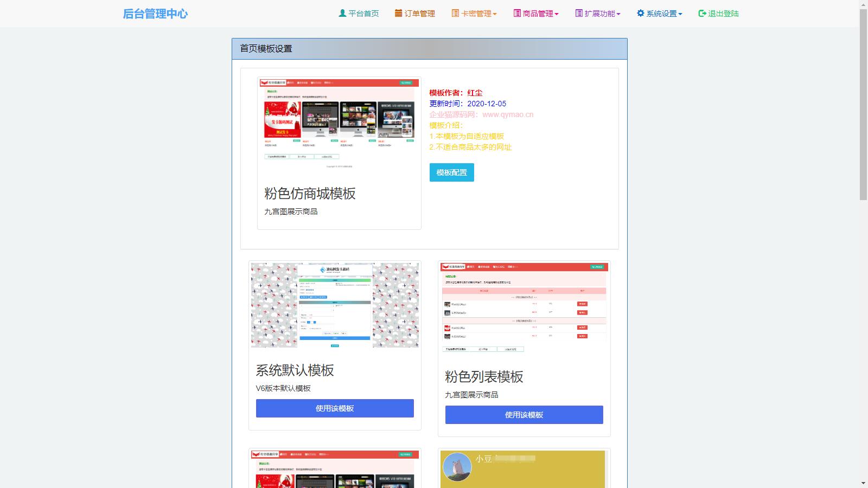Expand the 商品管理 dropdown caret
The height and width of the screenshot is (488, 868).
pyautogui.click(x=557, y=14)
